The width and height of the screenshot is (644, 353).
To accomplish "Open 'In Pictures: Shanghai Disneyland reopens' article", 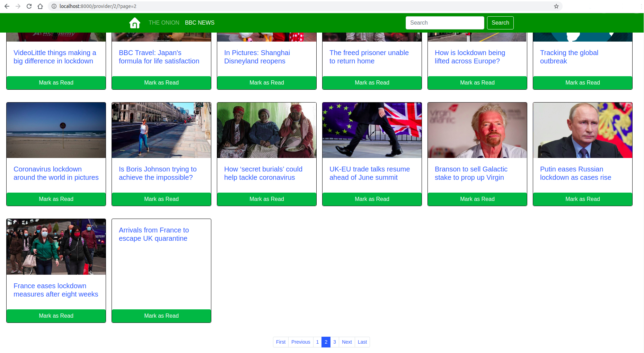I will coord(257,57).
